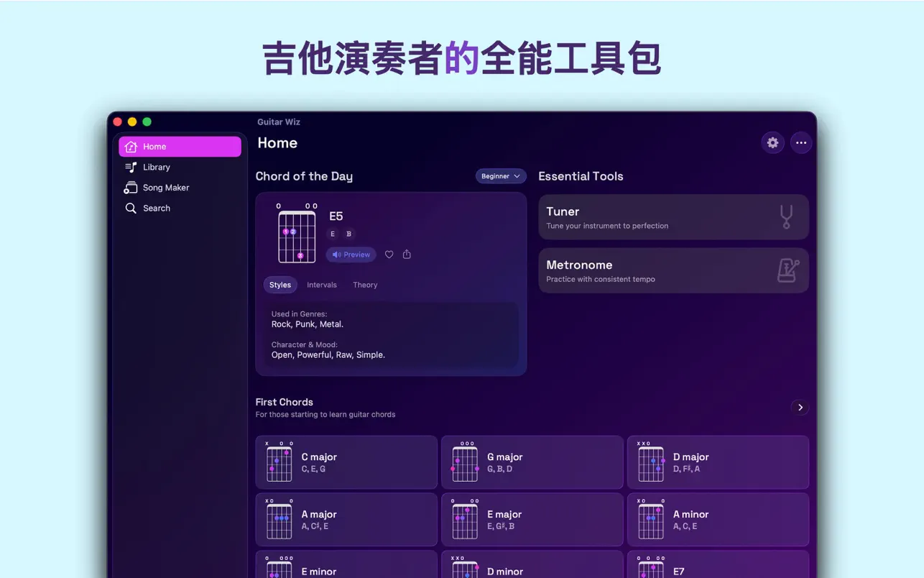Click the Home icon in sidebar
Viewport: 924px width, 578px height.
131,147
